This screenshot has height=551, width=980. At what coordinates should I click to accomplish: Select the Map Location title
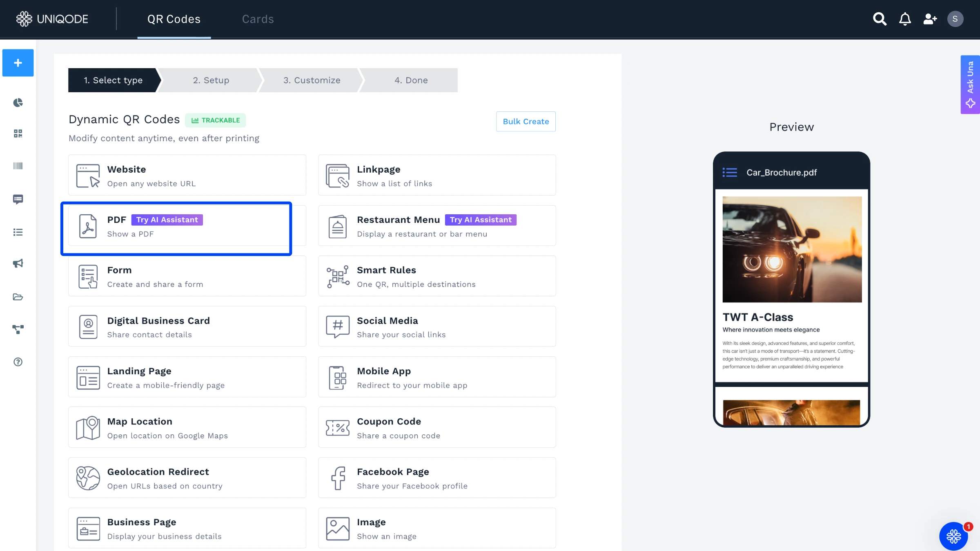[140, 421]
